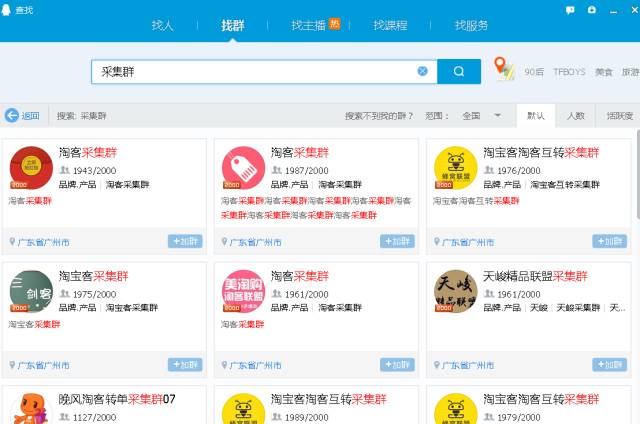The image size is (640, 424).
Task: Sort results by 人数
Action: pyautogui.click(x=576, y=116)
